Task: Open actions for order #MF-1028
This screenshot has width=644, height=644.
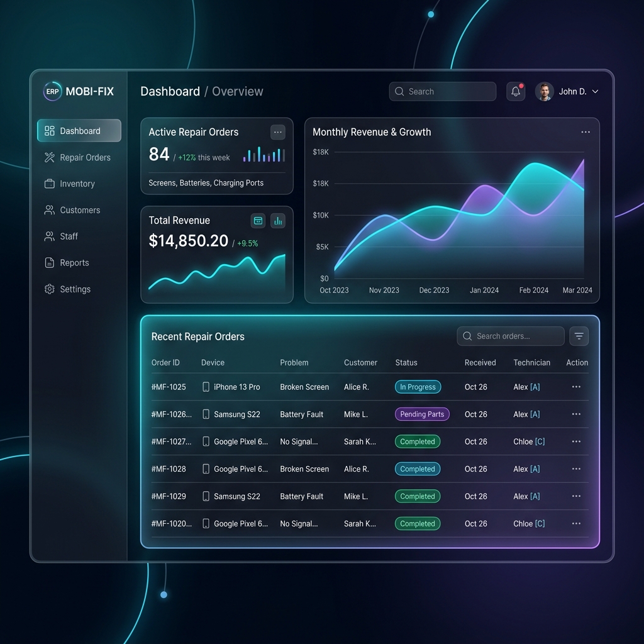Action: [x=576, y=469]
